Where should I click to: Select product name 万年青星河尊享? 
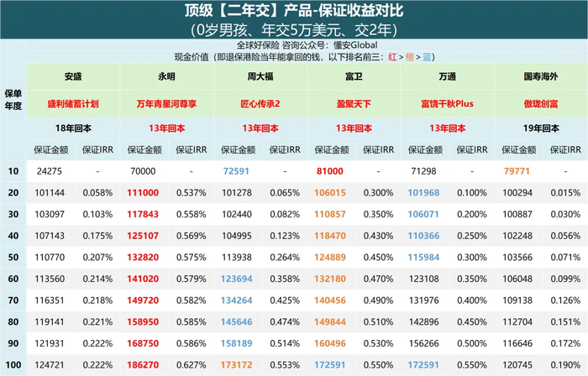coord(166,104)
